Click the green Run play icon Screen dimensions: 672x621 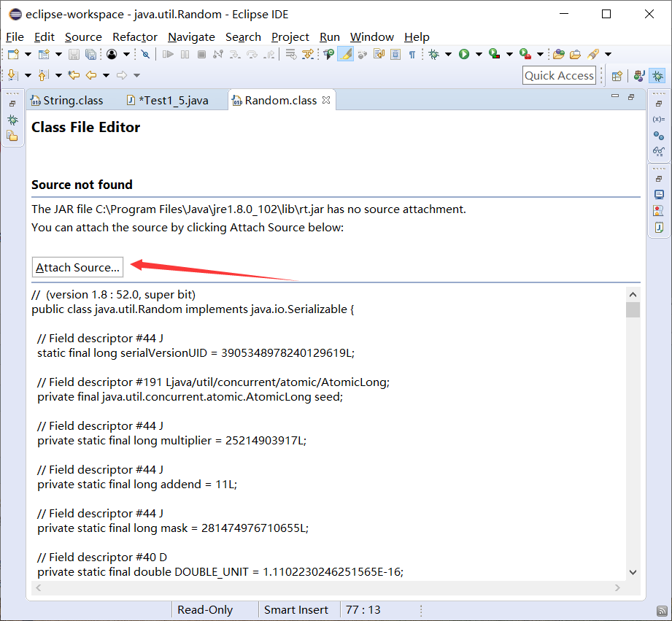coord(464,54)
